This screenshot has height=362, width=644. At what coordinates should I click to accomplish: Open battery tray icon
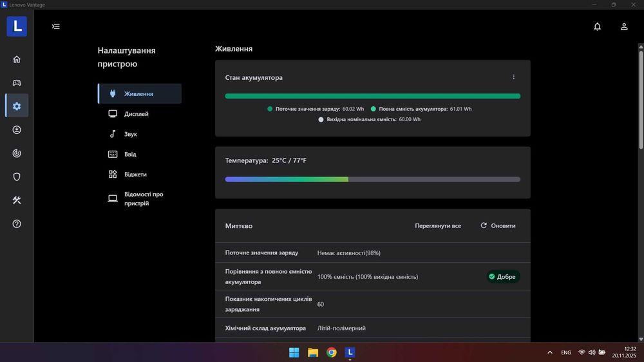point(602,352)
